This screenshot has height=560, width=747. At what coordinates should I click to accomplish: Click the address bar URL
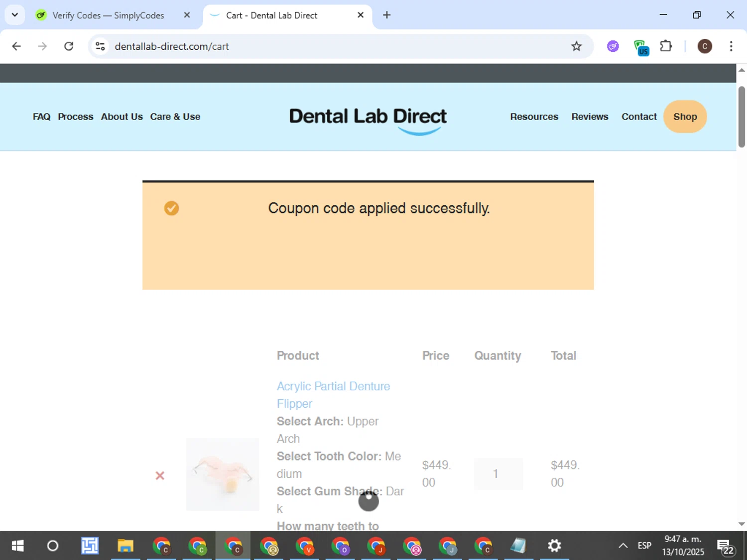[x=172, y=46]
